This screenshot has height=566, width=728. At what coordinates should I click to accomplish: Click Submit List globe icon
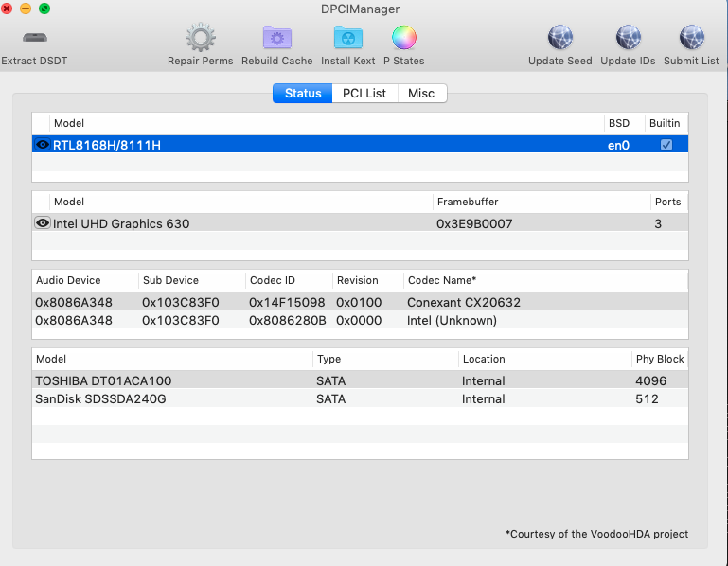coord(691,37)
